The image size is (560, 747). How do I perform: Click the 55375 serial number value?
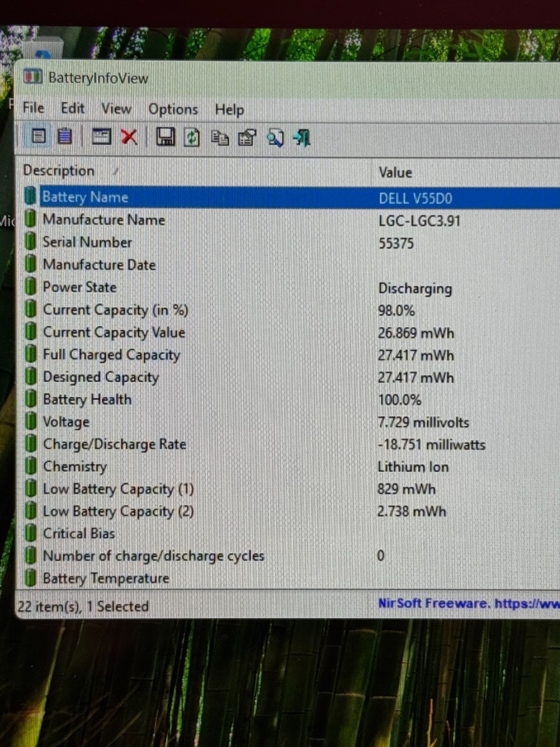coord(396,243)
